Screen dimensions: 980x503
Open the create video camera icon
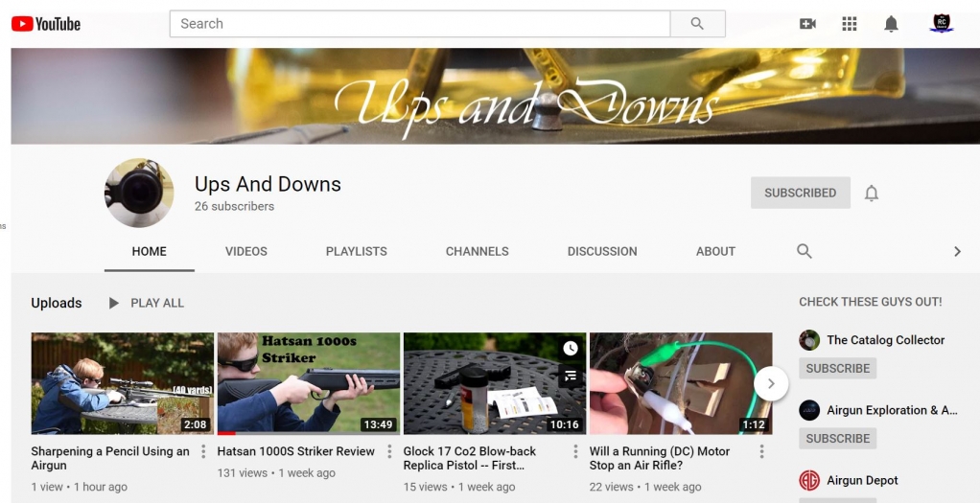(807, 24)
